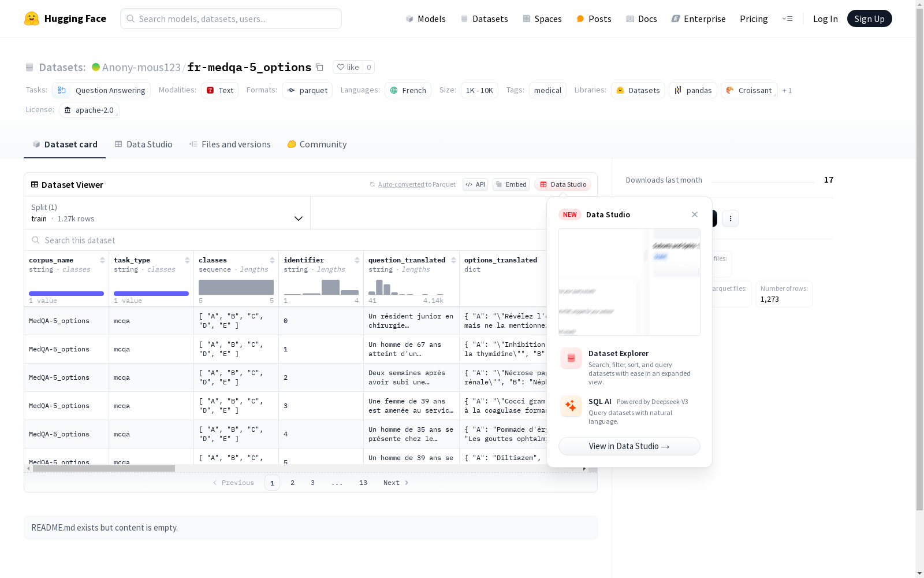Open the three-dot more options menu
The width and height of the screenshot is (924, 578).
pyautogui.click(x=731, y=218)
